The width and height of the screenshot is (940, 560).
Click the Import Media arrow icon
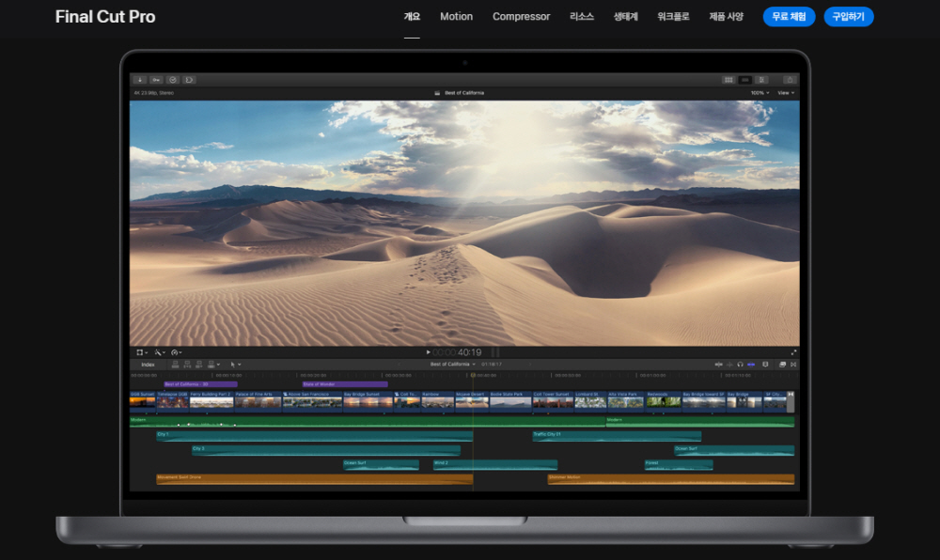click(x=140, y=80)
